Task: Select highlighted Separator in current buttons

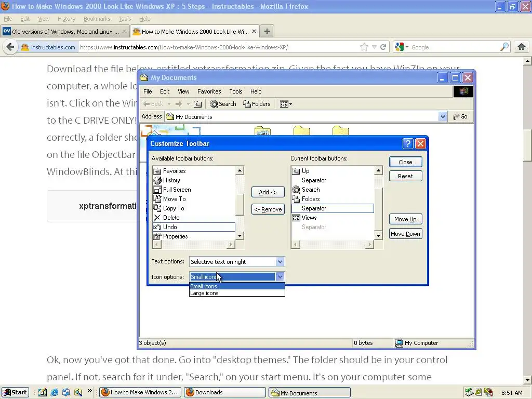Action: tap(332, 208)
